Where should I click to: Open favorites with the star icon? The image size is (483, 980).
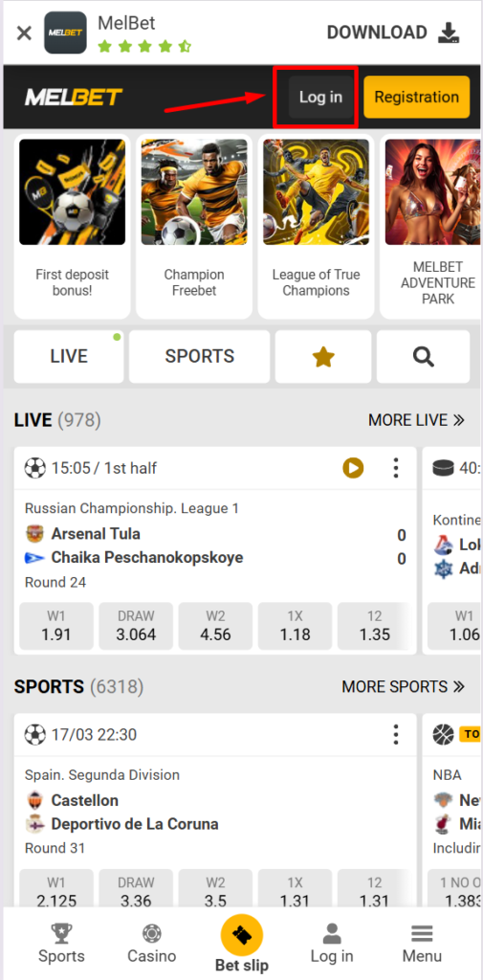click(323, 356)
